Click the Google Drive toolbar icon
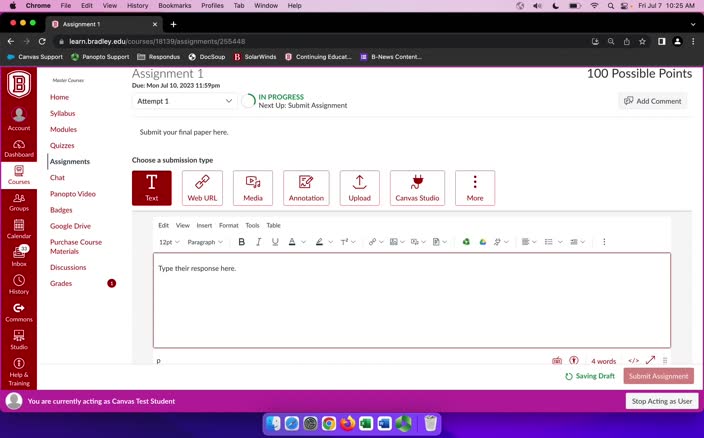Screen dimensions: 704x438 pyautogui.click(x=483, y=242)
